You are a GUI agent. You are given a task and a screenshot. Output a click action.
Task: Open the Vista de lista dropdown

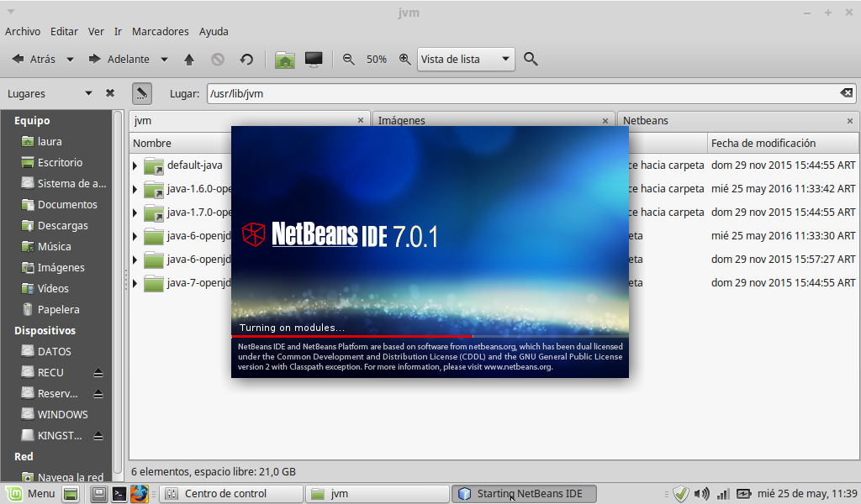[x=466, y=60]
